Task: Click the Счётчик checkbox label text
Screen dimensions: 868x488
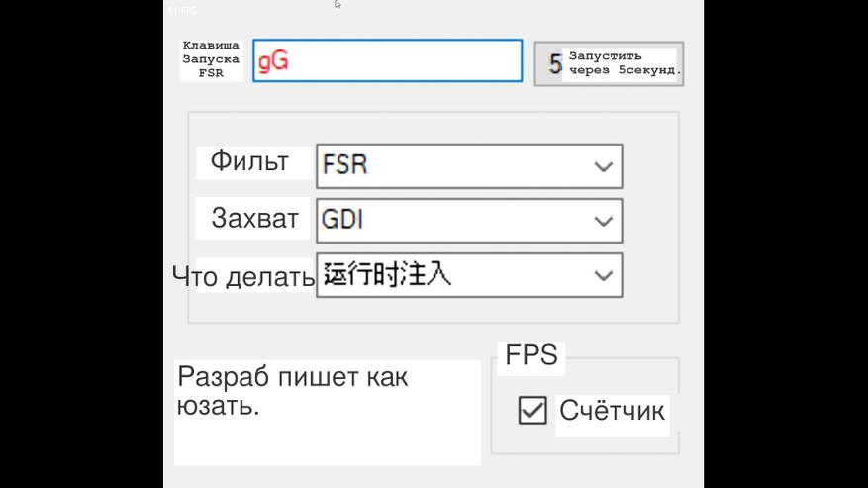Action: tap(612, 410)
